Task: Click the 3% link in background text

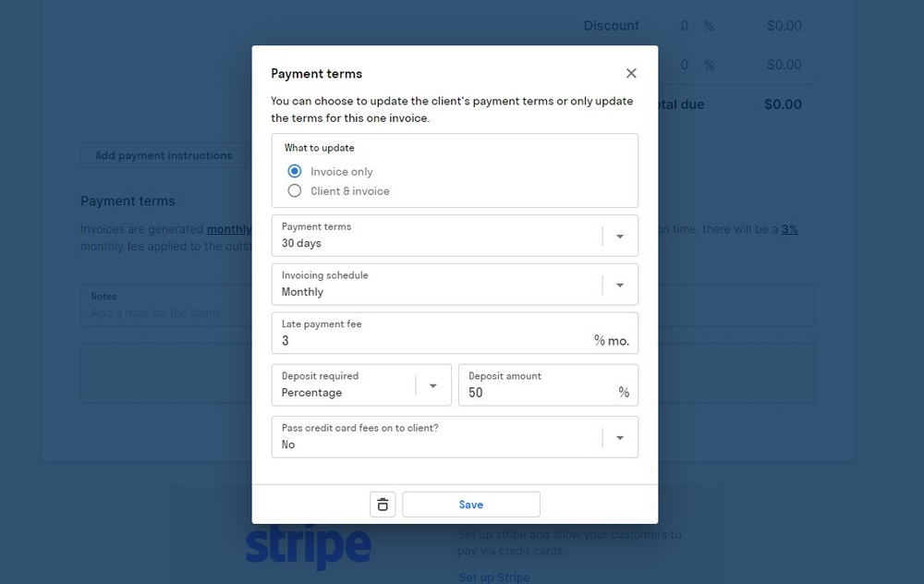Action: (790, 229)
